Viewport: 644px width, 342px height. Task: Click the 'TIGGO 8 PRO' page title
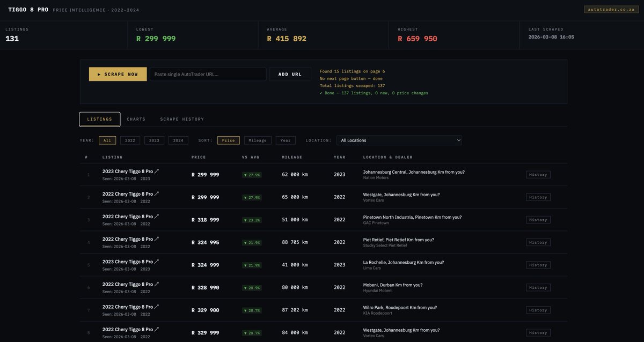(28, 10)
